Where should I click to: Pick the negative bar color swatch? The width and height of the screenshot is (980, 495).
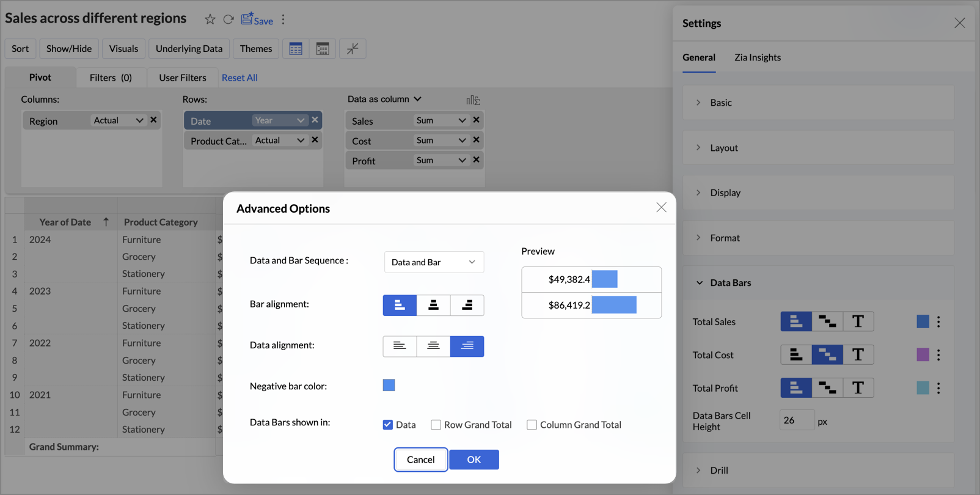click(x=389, y=385)
